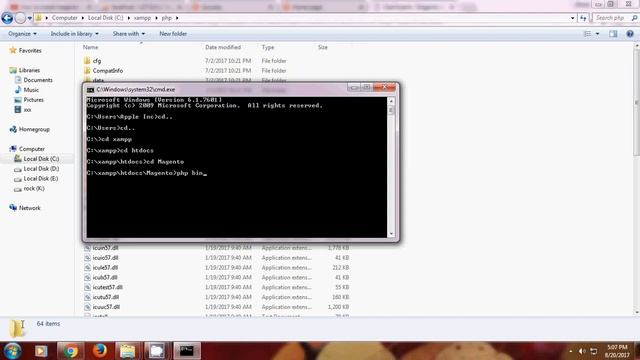Click the Back arrow in Explorer
The height and width of the screenshot is (360, 640).
pyautogui.click(x=7, y=18)
